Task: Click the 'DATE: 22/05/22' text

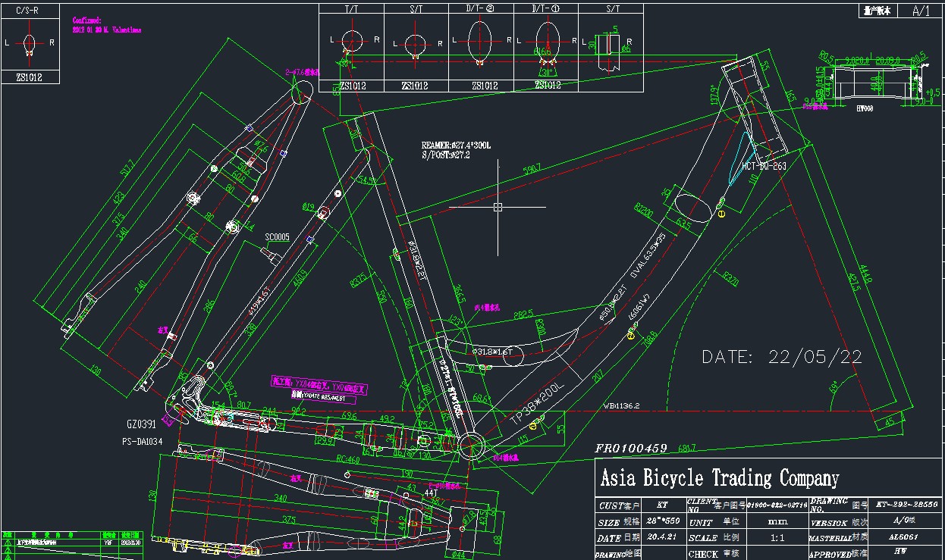Action: pos(781,357)
